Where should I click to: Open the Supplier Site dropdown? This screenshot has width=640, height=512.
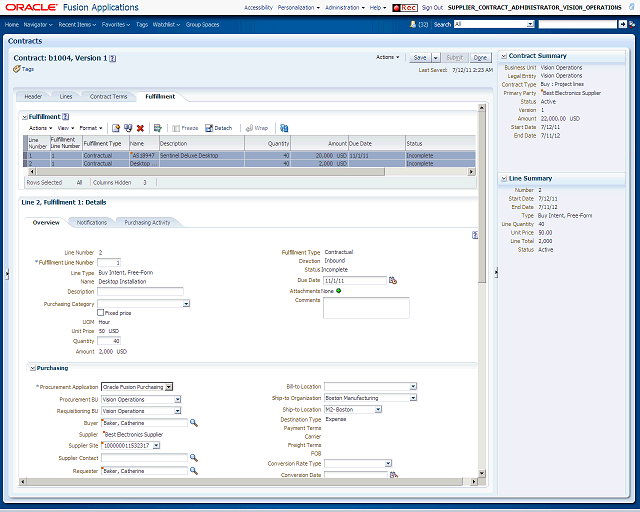(156, 445)
